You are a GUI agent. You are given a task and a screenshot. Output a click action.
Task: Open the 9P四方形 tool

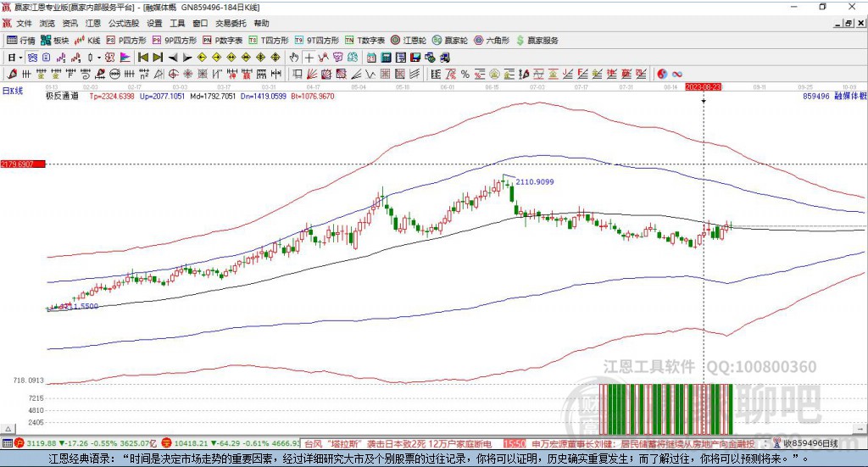coord(174,41)
